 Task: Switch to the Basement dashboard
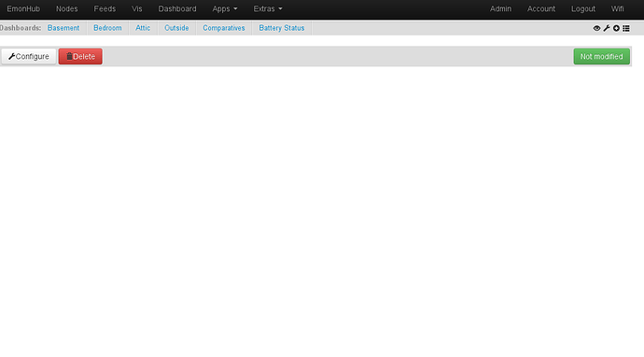point(63,28)
